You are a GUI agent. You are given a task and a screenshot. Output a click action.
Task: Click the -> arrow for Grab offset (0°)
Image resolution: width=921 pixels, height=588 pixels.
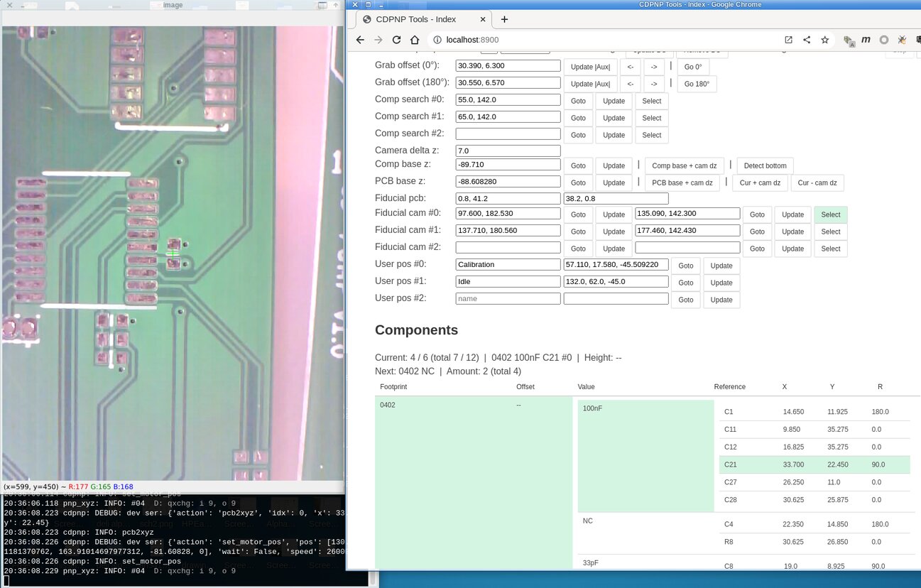654,67
